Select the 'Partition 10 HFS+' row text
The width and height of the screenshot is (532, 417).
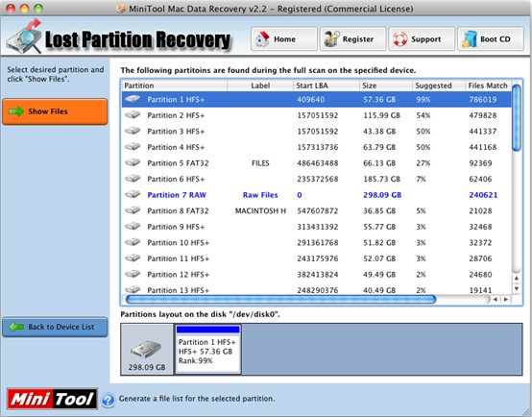[x=178, y=243]
